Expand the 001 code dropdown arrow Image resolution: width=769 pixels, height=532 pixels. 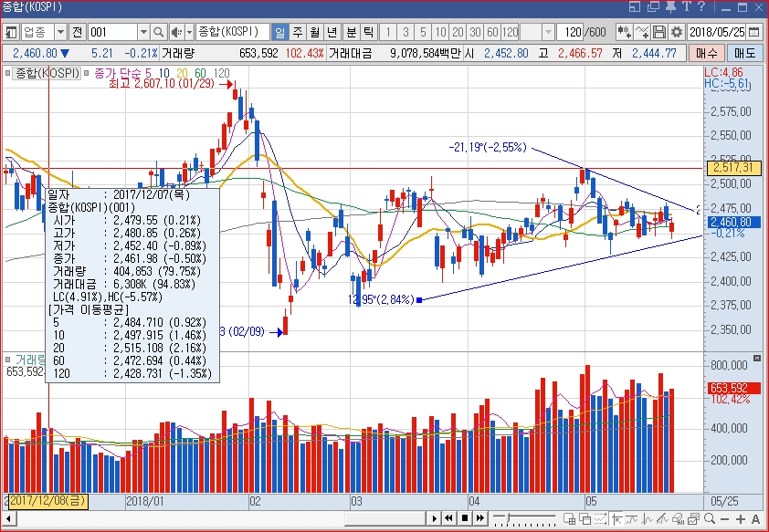(142, 32)
